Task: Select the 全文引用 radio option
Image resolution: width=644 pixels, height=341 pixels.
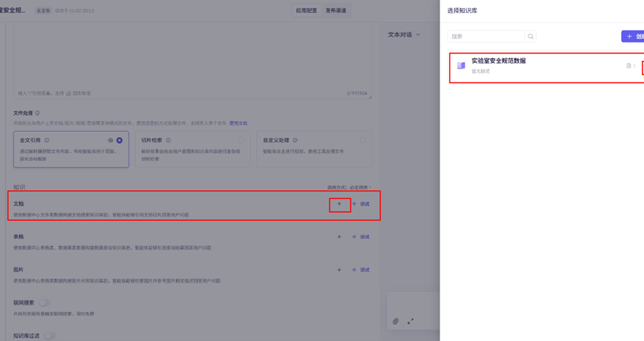Action: pos(120,140)
